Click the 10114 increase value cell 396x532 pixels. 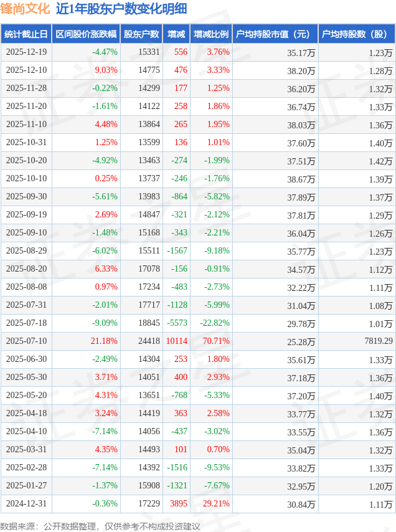click(x=176, y=341)
